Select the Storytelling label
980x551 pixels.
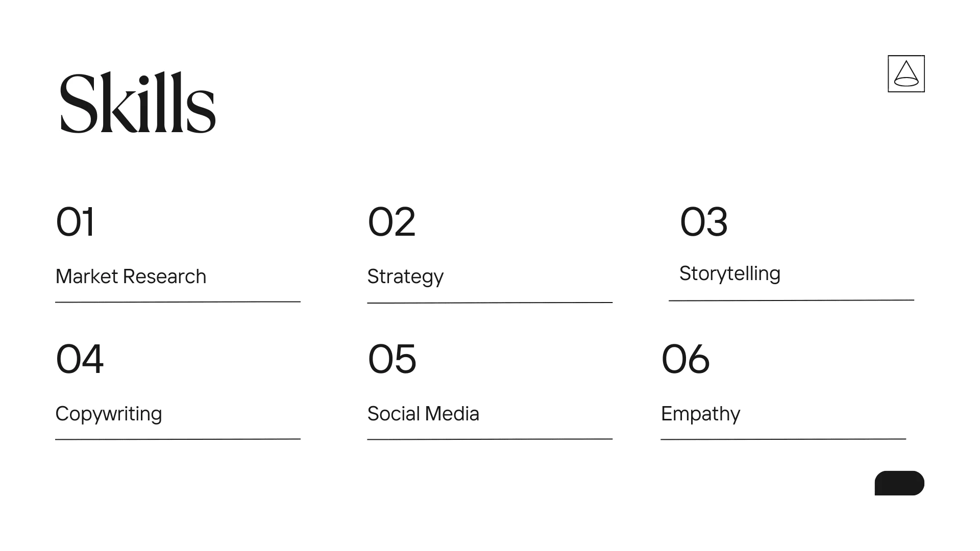point(730,274)
